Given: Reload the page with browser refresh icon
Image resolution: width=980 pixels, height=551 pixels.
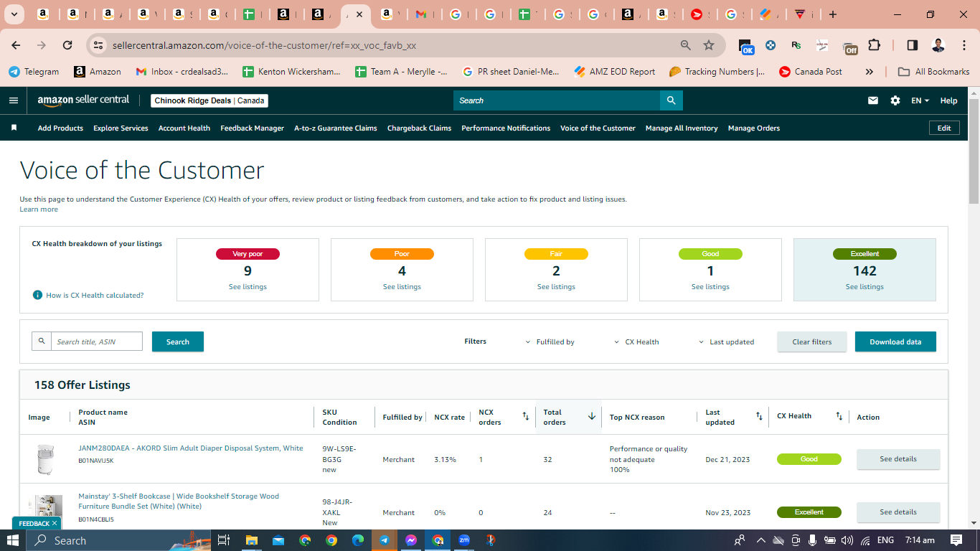Looking at the screenshot, I should [67, 45].
